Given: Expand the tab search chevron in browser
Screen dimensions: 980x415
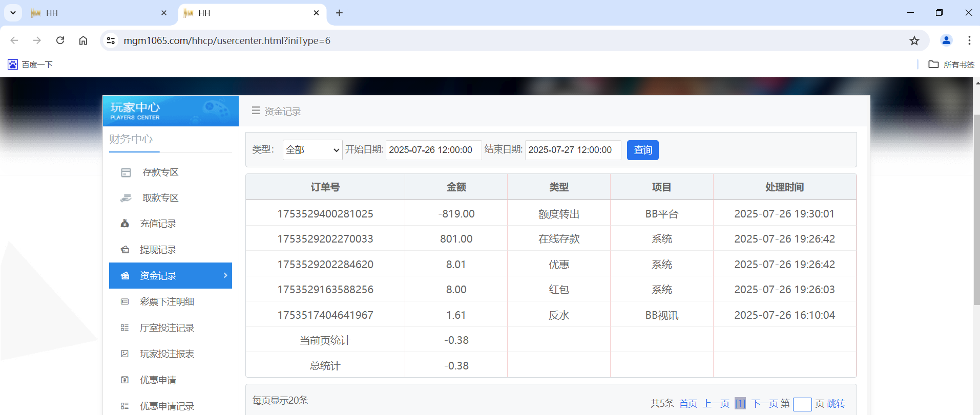Looking at the screenshot, I should (13, 13).
